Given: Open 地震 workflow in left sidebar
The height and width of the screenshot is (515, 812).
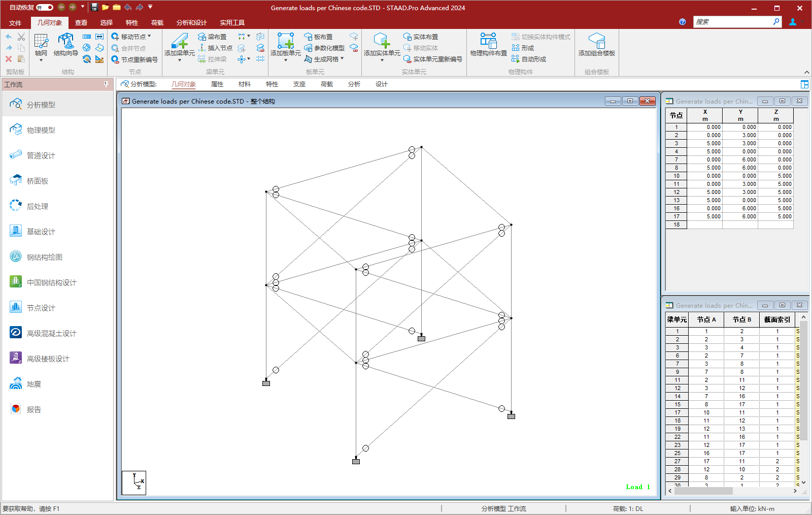Looking at the screenshot, I should (x=34, y=384).
